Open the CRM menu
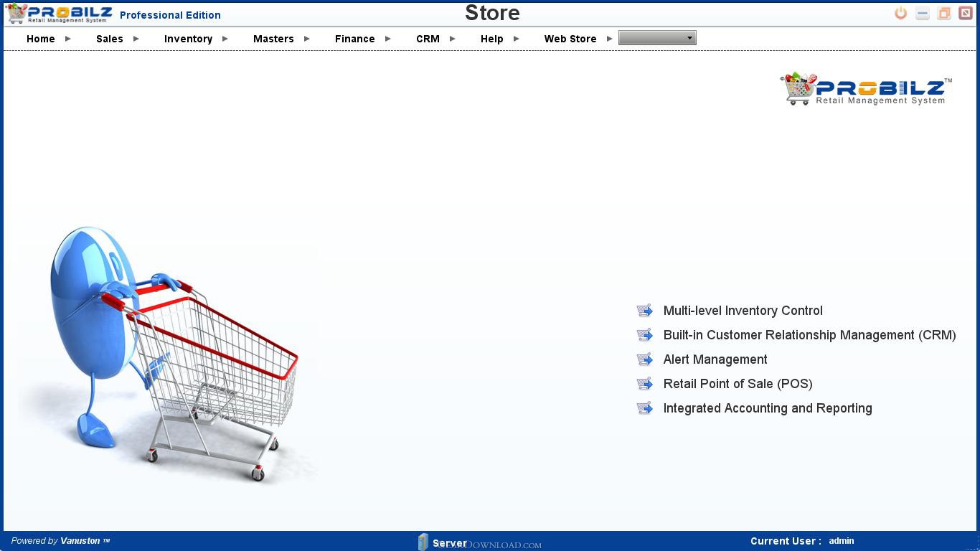The image size is (980, 551). coord(428,39)
